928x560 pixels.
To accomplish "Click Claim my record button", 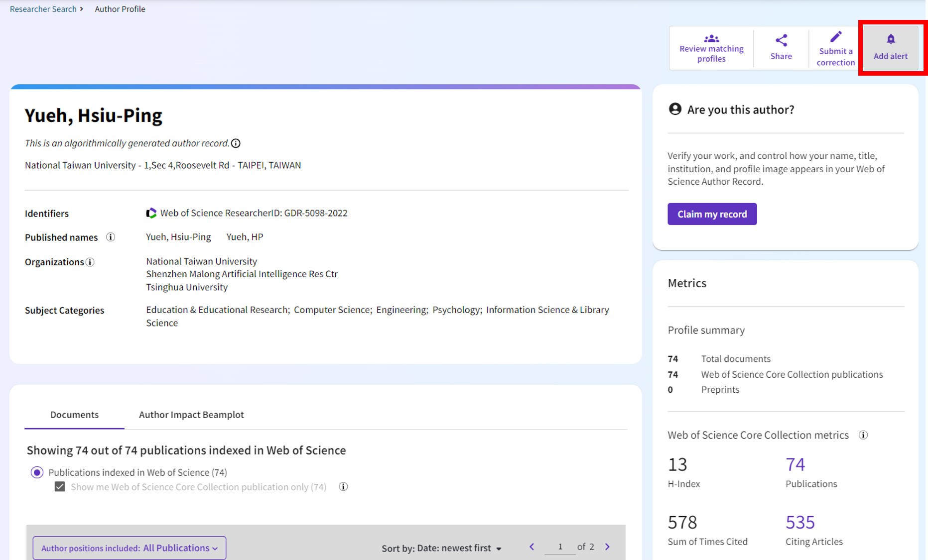I will [x=712, y=214].
